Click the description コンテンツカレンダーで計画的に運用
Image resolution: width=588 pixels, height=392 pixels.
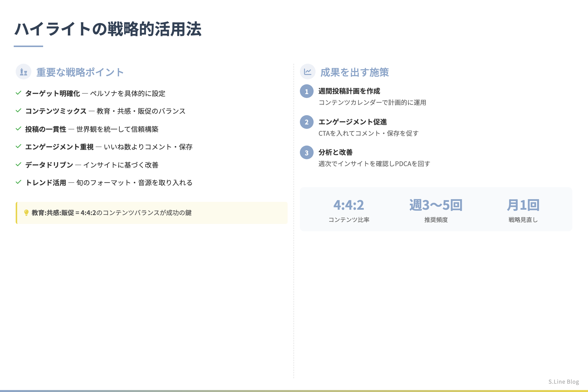pos(372,102)
